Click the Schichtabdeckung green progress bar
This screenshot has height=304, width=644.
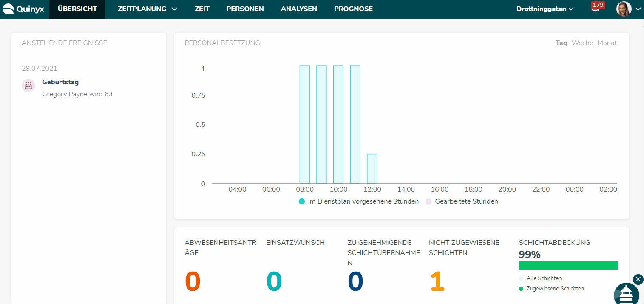[568, 266]
